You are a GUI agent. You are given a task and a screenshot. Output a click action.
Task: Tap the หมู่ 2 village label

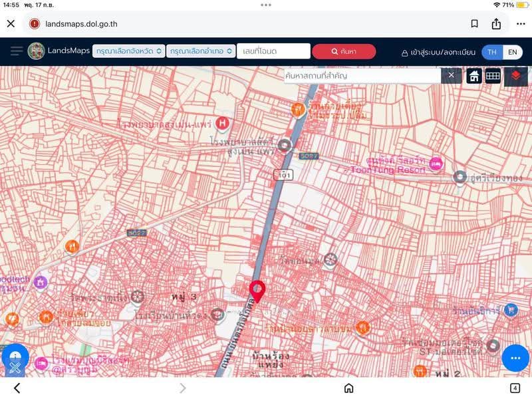[x=448, y=374]
